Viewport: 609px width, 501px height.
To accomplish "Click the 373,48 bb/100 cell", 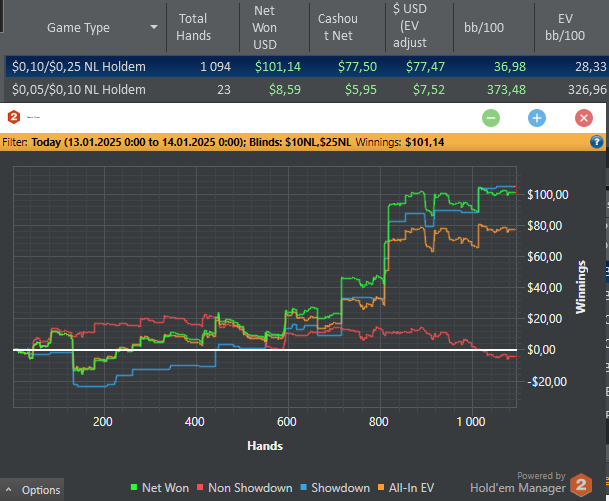I will pyautogui.click(x=506, y=90).
